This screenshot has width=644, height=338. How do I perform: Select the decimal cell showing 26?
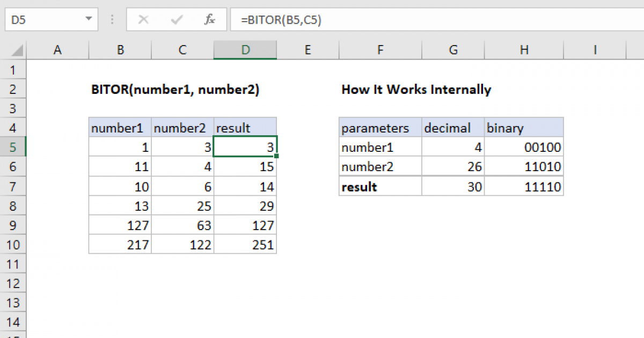pos(453,167)
